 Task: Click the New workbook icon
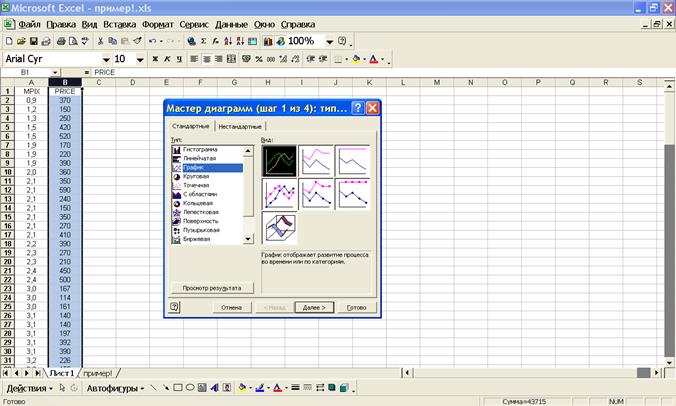pyautogui.click(x=9, y=41)
